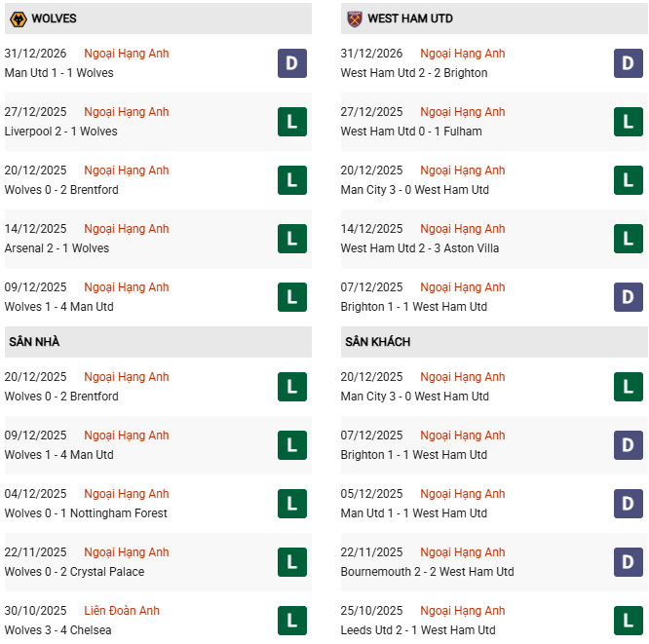Click the loss badge for Leeds Utd 2 - 1 West Ham Utd
Image resolution: width=649 pixels, height=644 pixels.
(x=629, y=621)
